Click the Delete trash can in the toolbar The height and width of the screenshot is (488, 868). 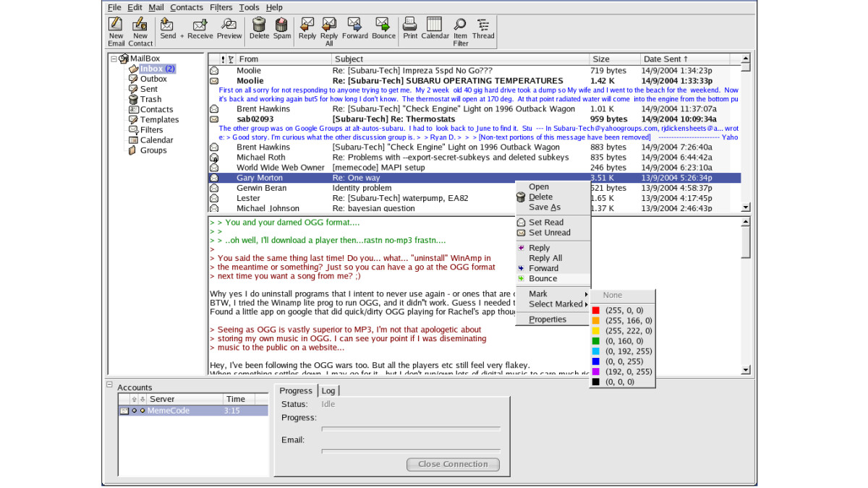point(259,28)
